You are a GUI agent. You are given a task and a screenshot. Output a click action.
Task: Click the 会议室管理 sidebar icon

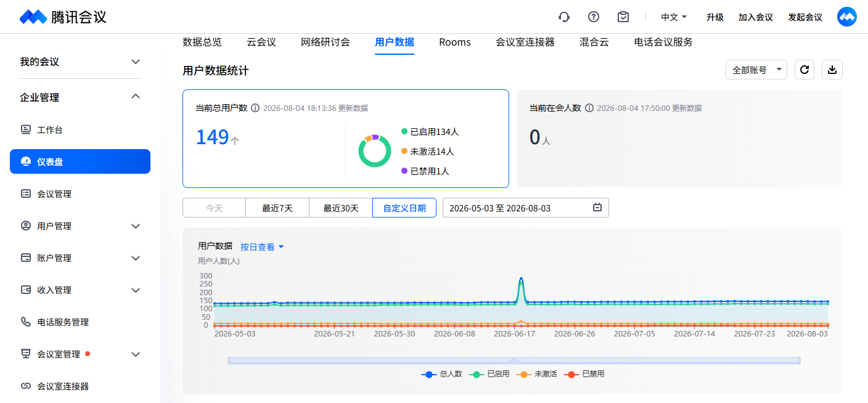[26, 354]
